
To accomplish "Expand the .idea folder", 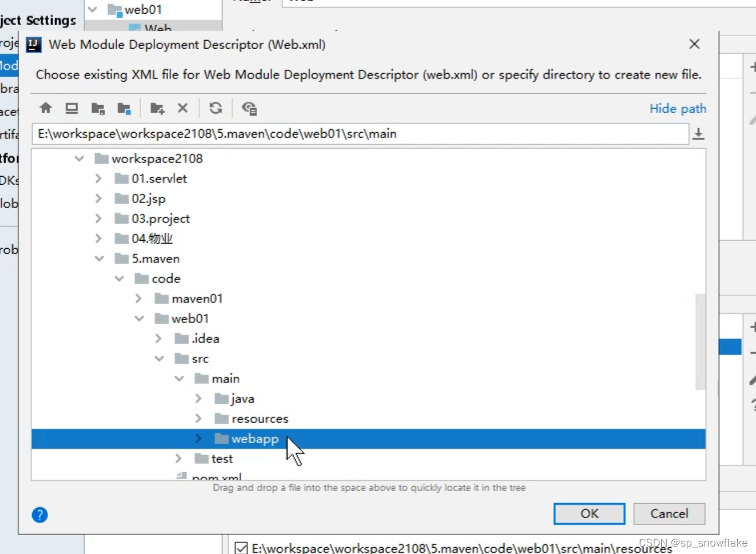I will (x=159, y=338).
